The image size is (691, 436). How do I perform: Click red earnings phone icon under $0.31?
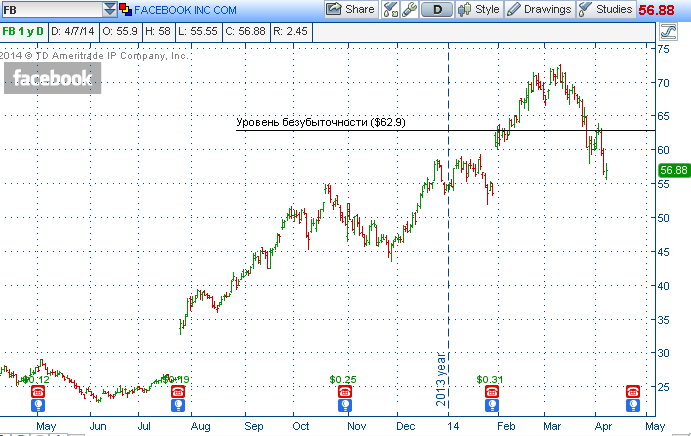coord(492,391)
